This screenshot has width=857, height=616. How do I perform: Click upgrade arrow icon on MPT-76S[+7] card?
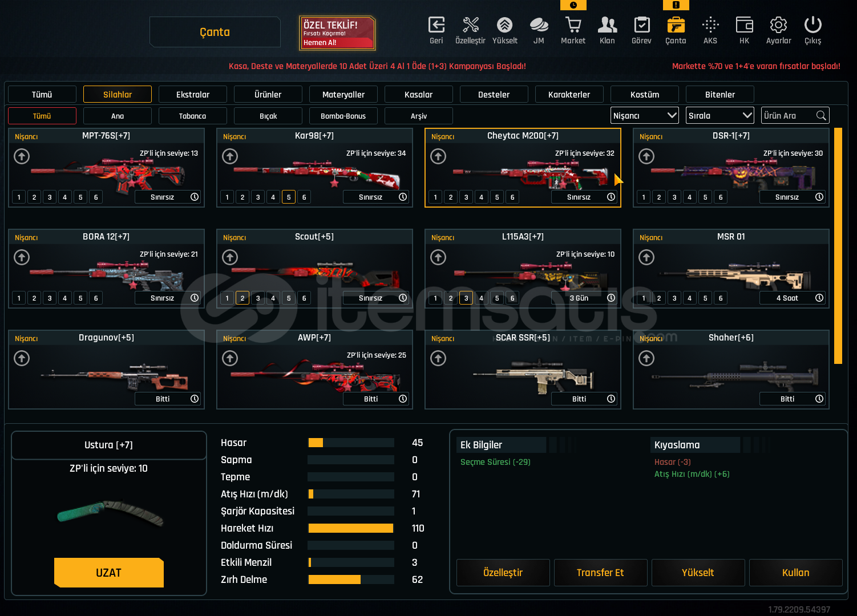tap(22, 156)
